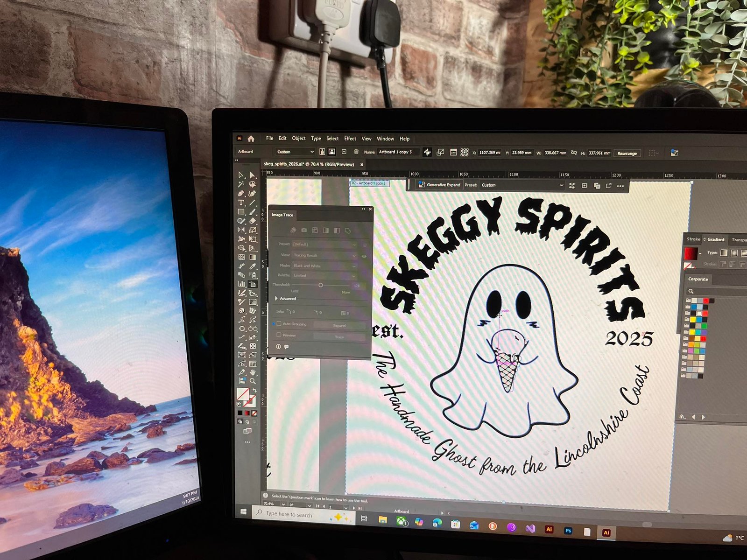
Task: Toggle the constrain width and height link
Action: [574, 153]
